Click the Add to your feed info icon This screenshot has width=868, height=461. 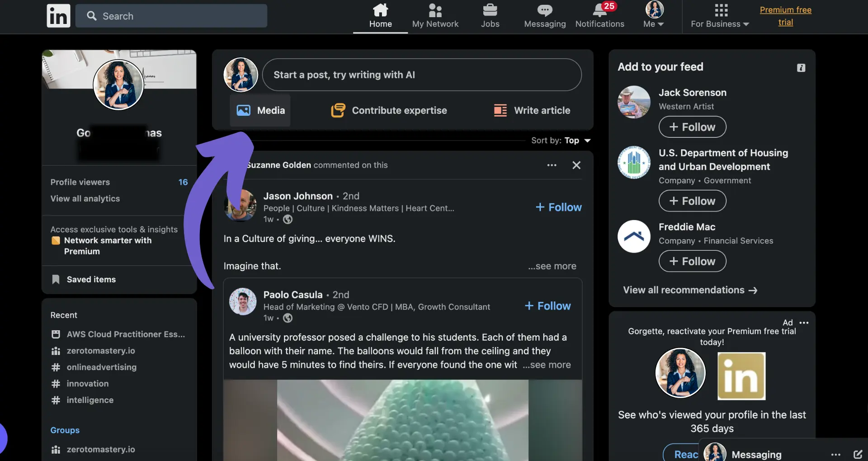tap(801, 68)
